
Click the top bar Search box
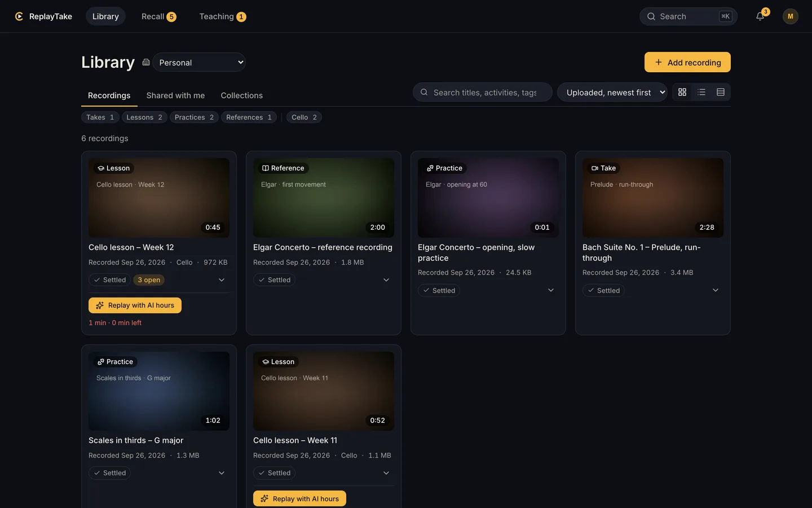[689, 16]
